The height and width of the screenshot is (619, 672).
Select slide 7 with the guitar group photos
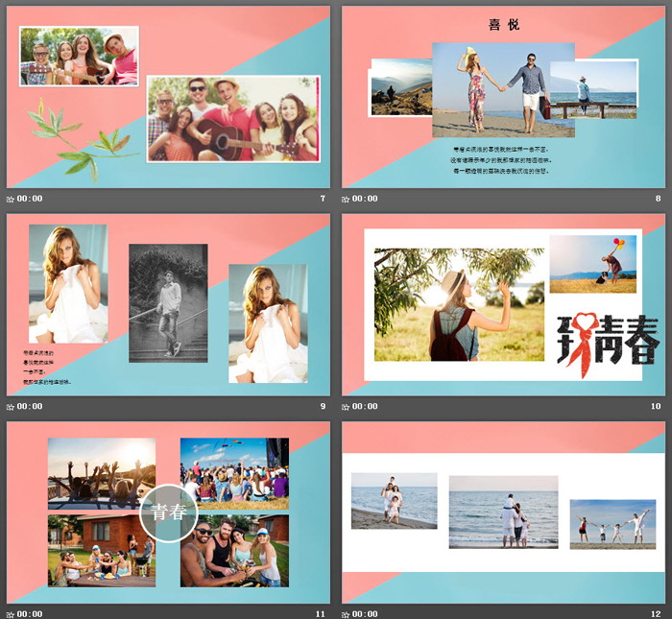[x=168, y=97]
